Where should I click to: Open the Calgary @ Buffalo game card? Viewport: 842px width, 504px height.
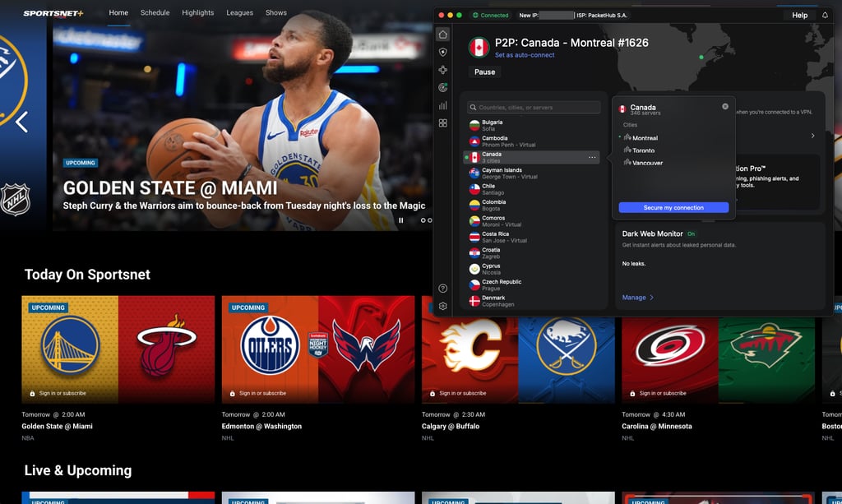tap(518, 359)
